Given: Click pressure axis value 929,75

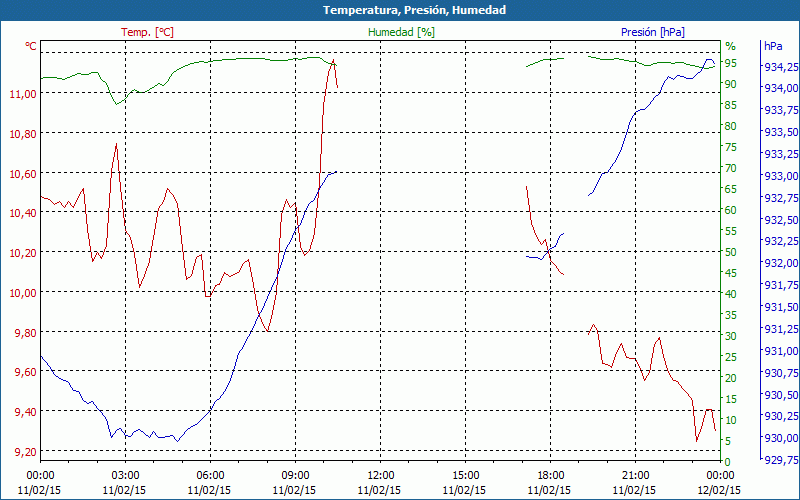Looking at the screenshot, I should coord(781,460).
